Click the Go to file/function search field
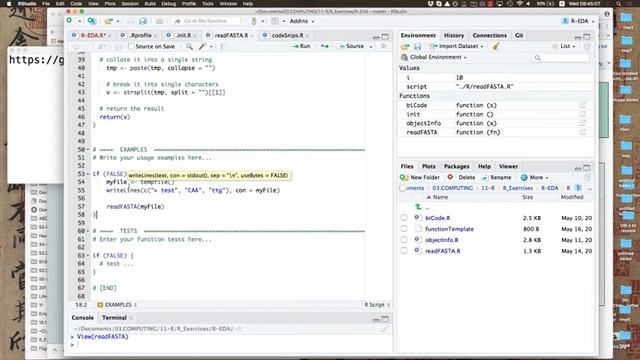The width and height of the screenshot is (640, 360). (206, 21)
